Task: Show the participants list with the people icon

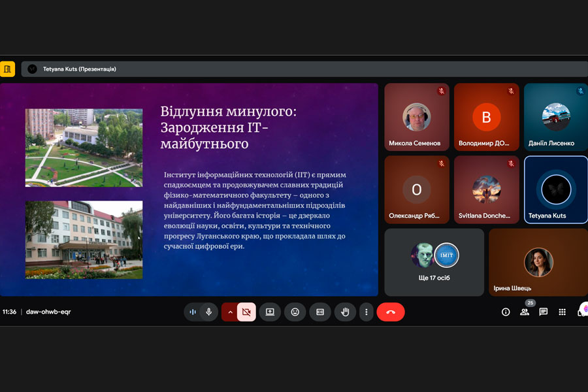Action: [524, 312]
